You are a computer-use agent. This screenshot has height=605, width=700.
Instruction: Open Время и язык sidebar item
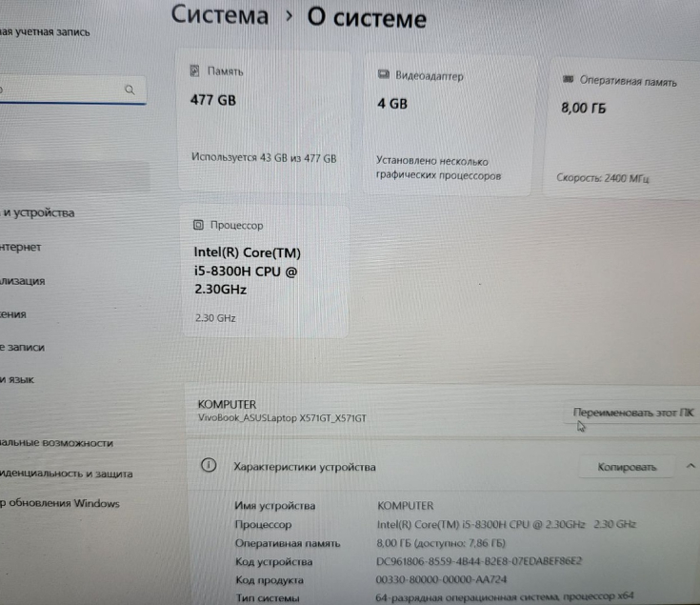click(x=17, y=380)
